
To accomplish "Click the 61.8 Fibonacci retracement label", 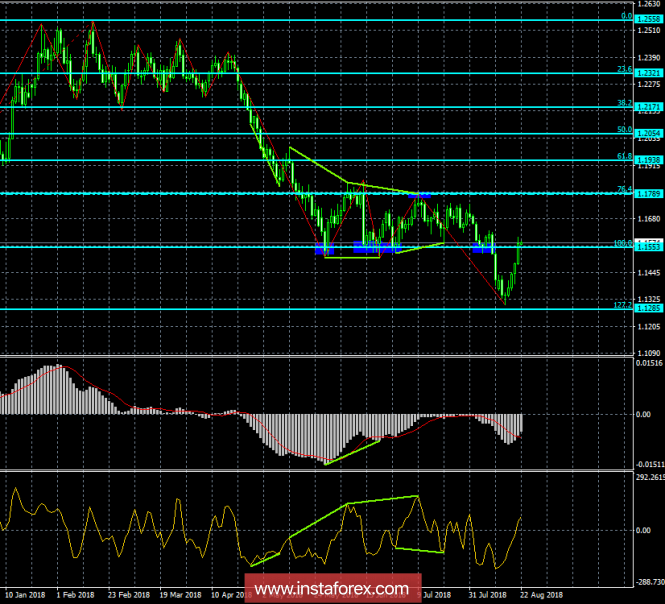I will coord(624,156).
